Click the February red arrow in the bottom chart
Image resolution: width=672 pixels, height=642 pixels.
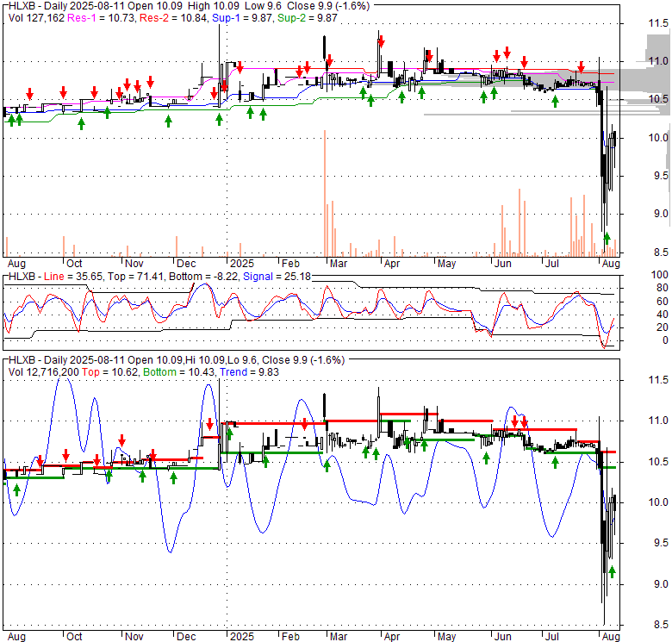(304, 423)
